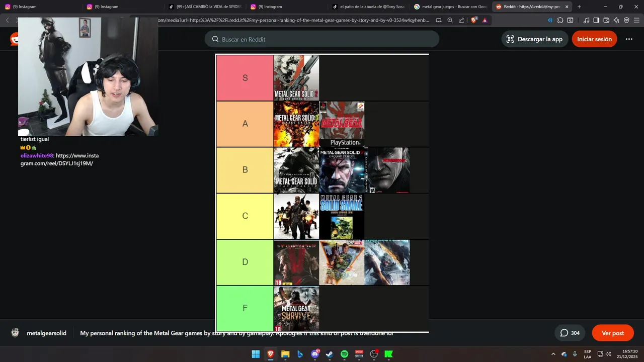The width and height of the screenshot is (644, 362).
Task: Click the address bar URL
Action: [294, 20]
